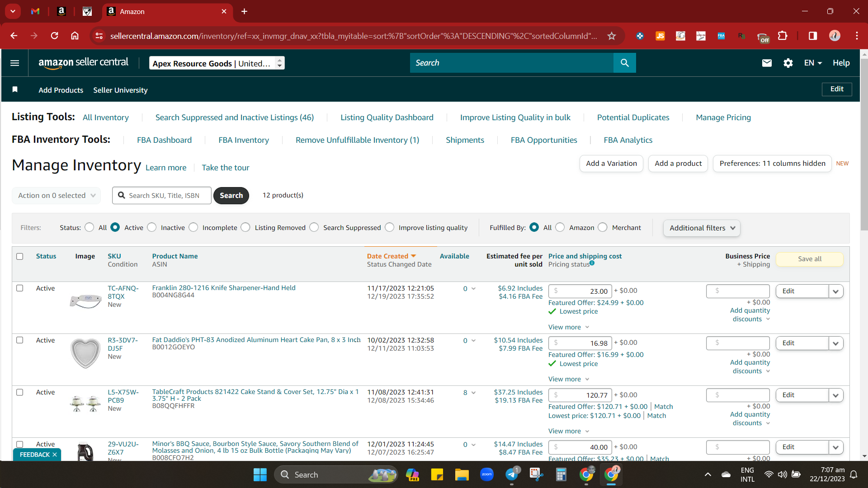
Task: Click the bookmark flag icon
Action: pos(15,89)
